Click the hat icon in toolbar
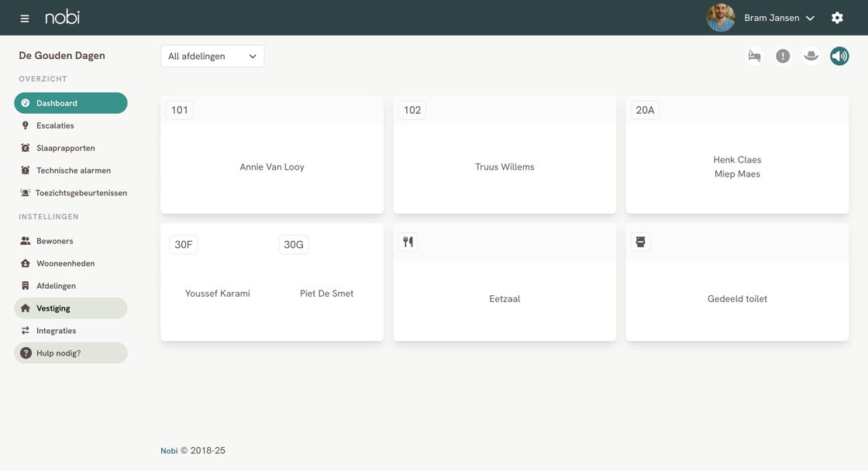The width and height of the screenshot is (868, 471). pos(811,56)
